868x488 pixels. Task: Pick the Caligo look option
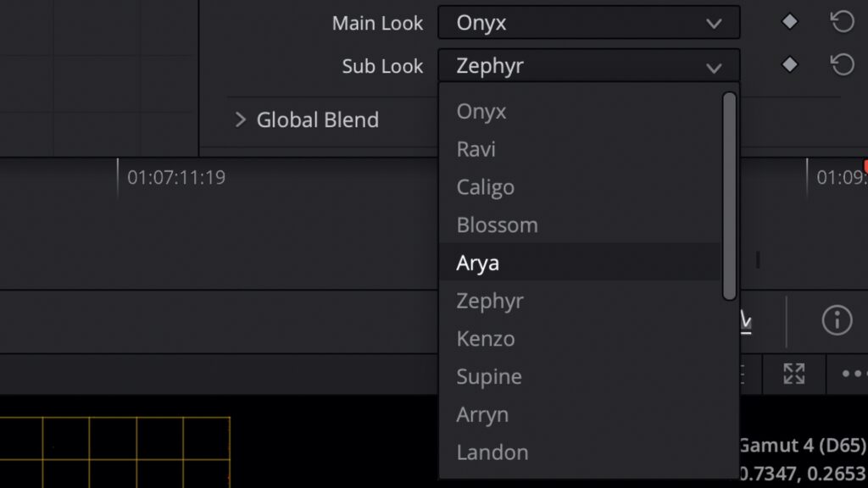pos(486,187)
